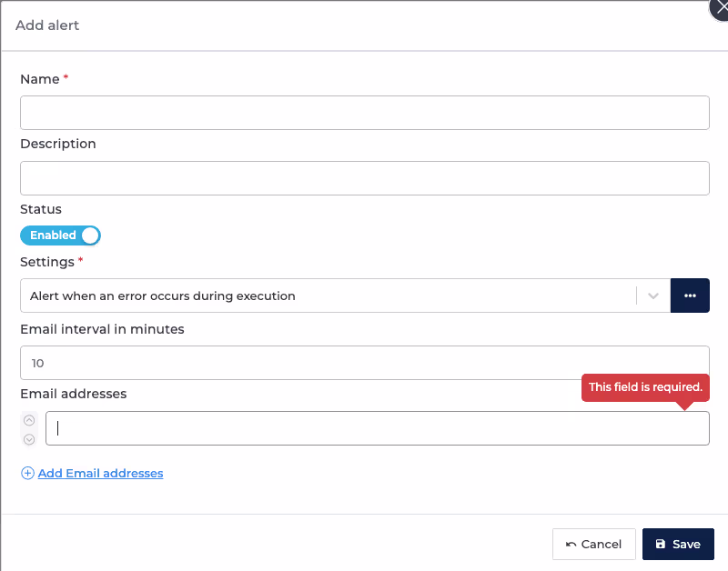Focus the Description text field
This screenshot has width=728, height=571.
pyautogui.click(x=365, y=178)
